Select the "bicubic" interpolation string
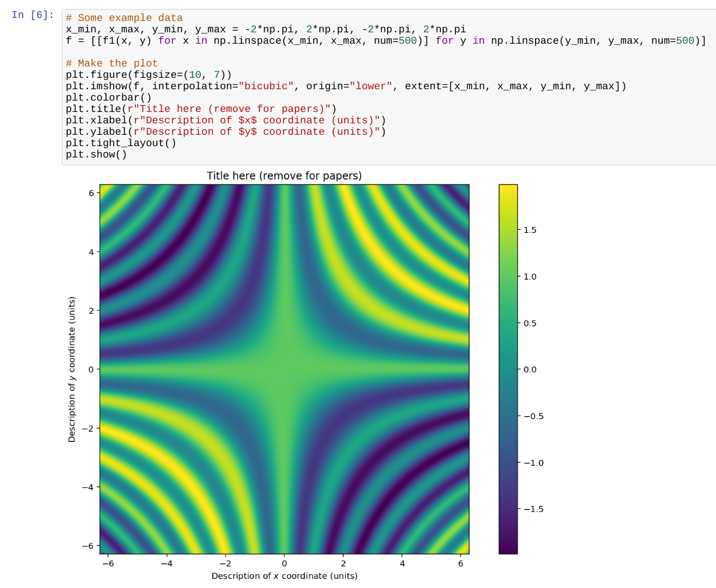Image resolution: width=716 pixels, height=588 pixels. point(265,86)
